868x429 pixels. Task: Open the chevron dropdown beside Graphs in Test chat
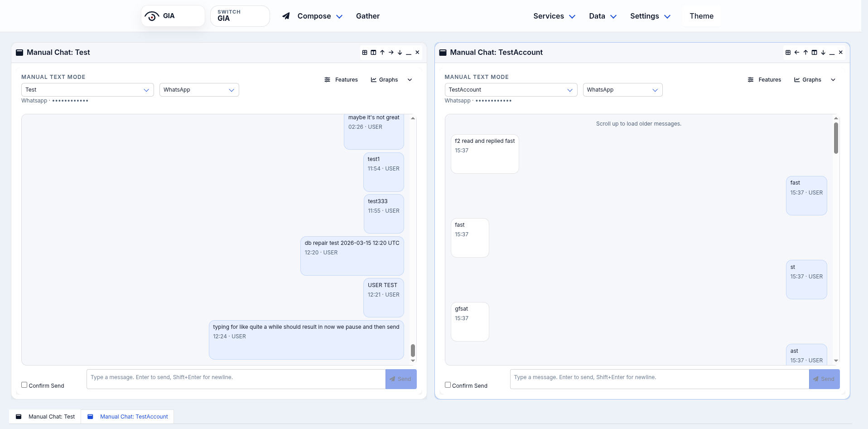410,79
